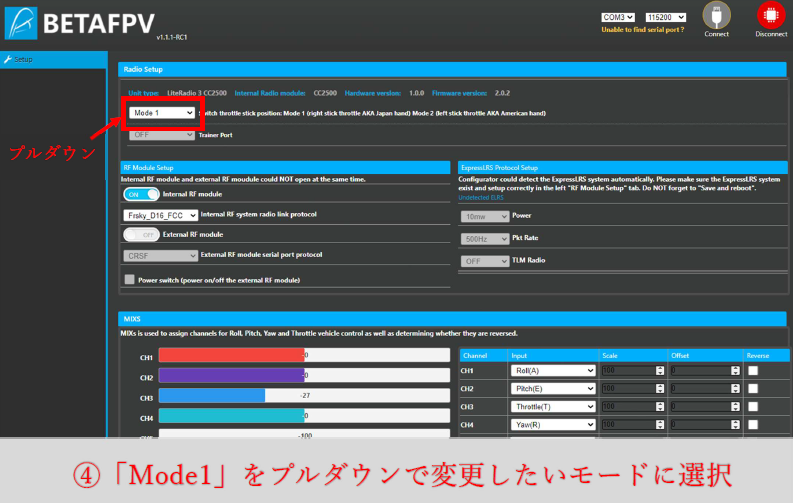The image size is (793, 503).
Task: Click the Setup wrench icon
Action: click(x=8, y=60)
